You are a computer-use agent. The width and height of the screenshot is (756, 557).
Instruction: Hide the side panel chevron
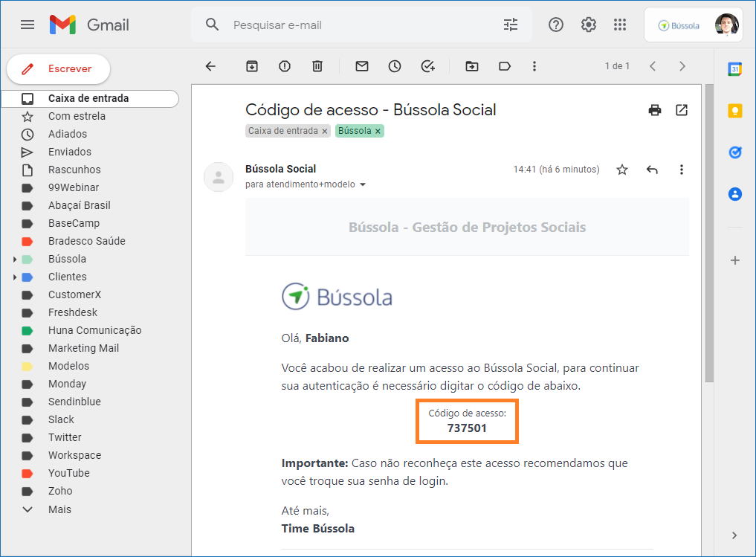click(734, 535)
